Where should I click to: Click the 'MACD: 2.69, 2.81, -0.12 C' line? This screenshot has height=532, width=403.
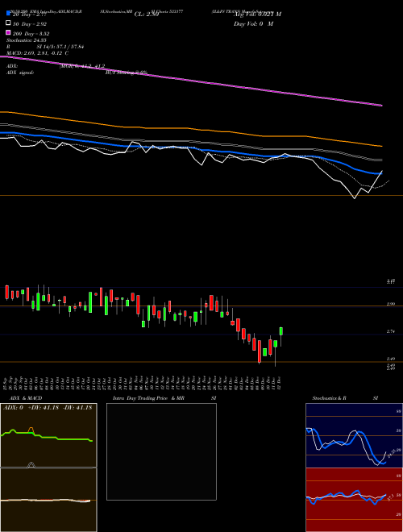click(x=38, y=53)
